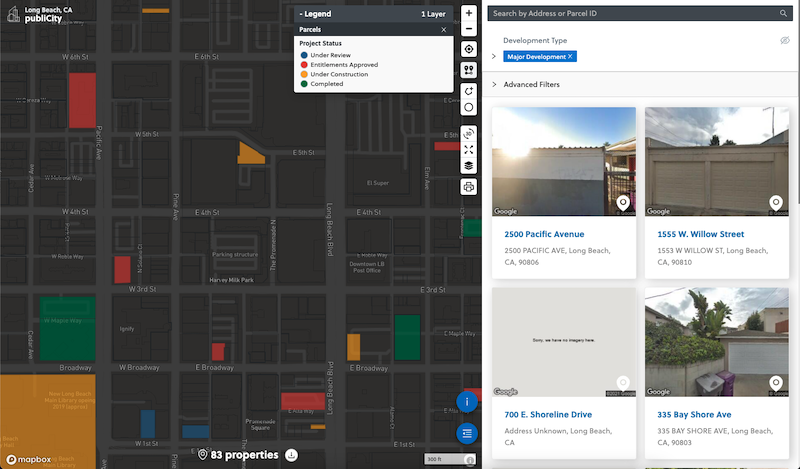Select the red parcel near E Alta Way
This screenshot has width=800, height=469.
pos(303,401)
